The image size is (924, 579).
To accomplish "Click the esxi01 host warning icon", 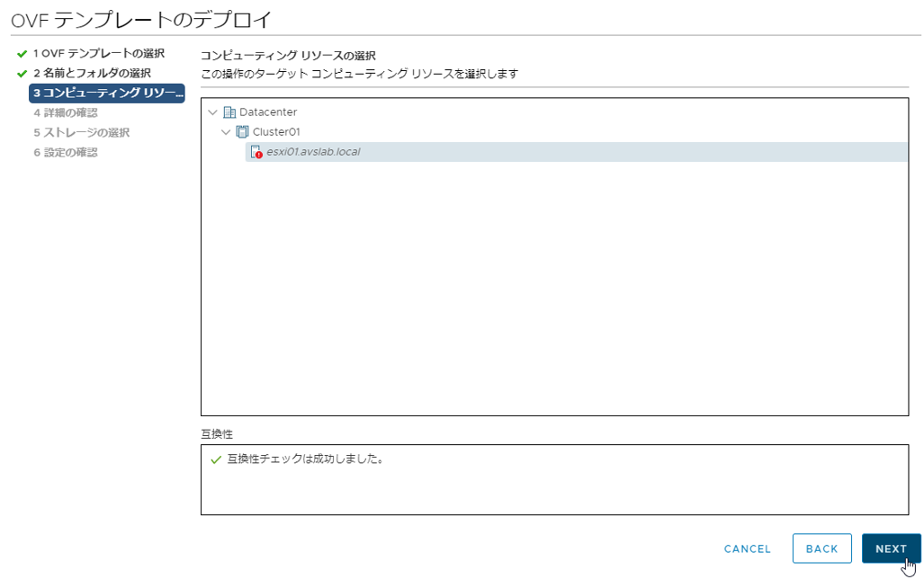I will point(256,152).
